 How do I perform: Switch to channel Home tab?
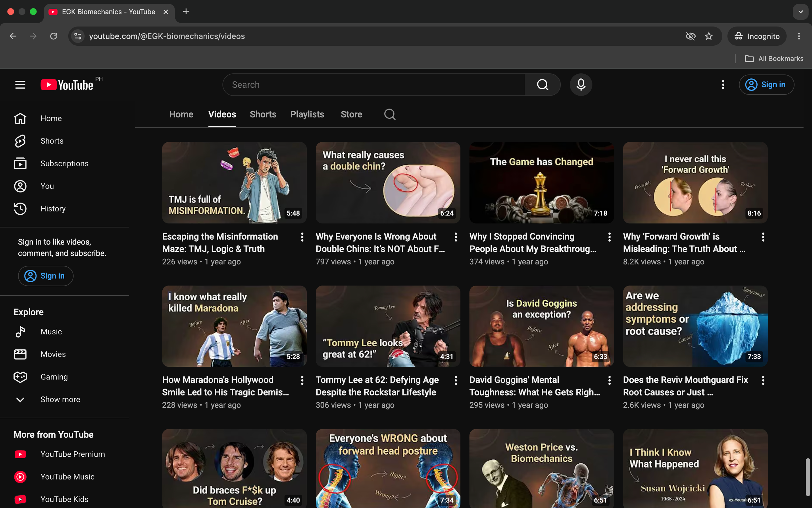click(181, 114)
